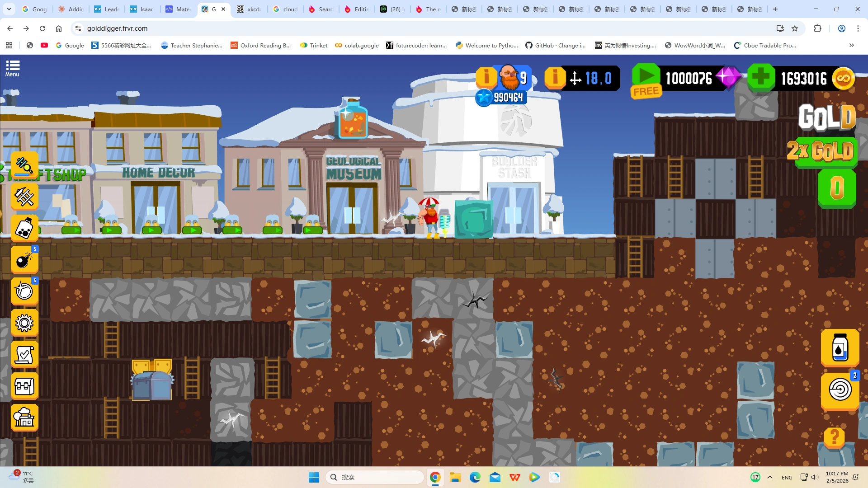868x488 pixels.
Task: Click the miner character info badge
Action: (x=487, y=77)
